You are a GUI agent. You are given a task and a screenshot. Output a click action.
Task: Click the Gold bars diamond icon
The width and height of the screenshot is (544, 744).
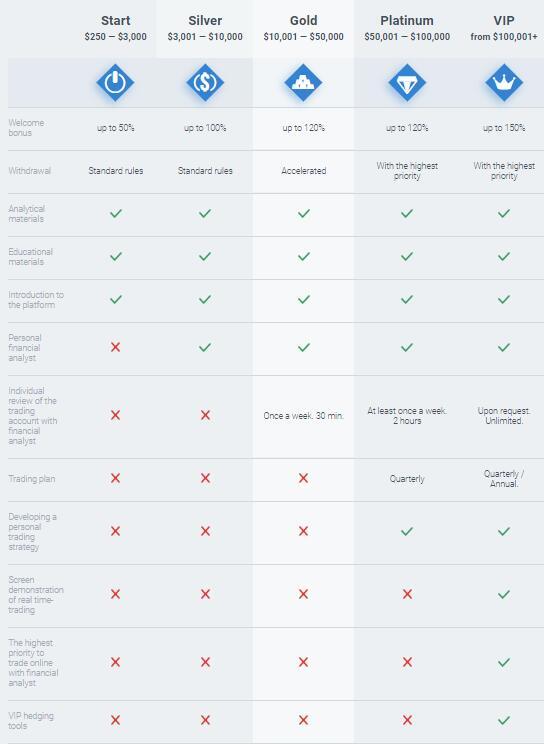click(x=303, y=83)
